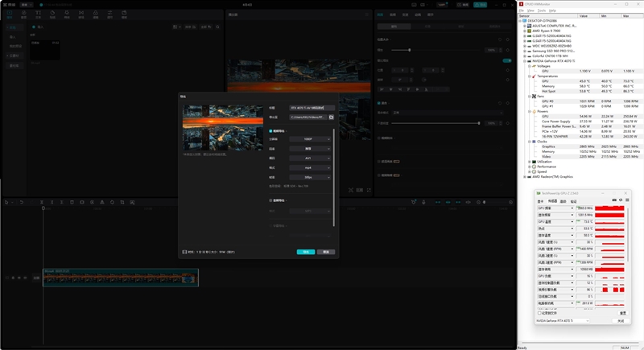Open the Stickers icon in Jianying top toolbar
Screen dimensions: 644x350
click(x=52, y=14)
